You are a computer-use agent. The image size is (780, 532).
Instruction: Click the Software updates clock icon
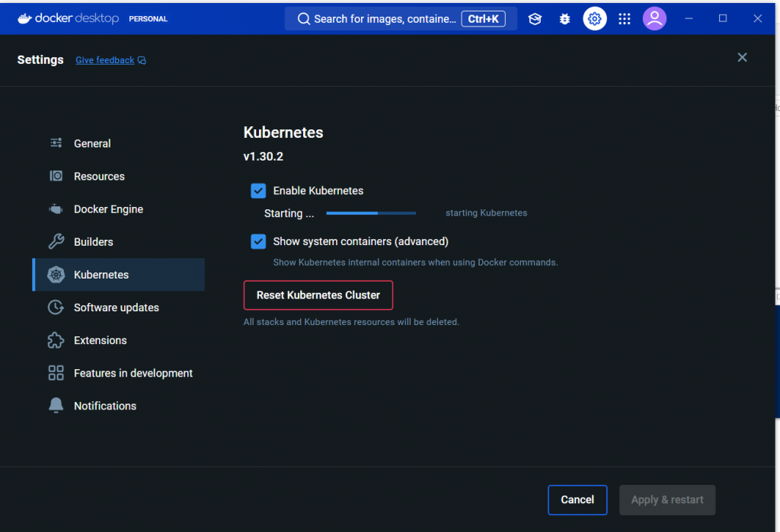click(x=56, y=307)
